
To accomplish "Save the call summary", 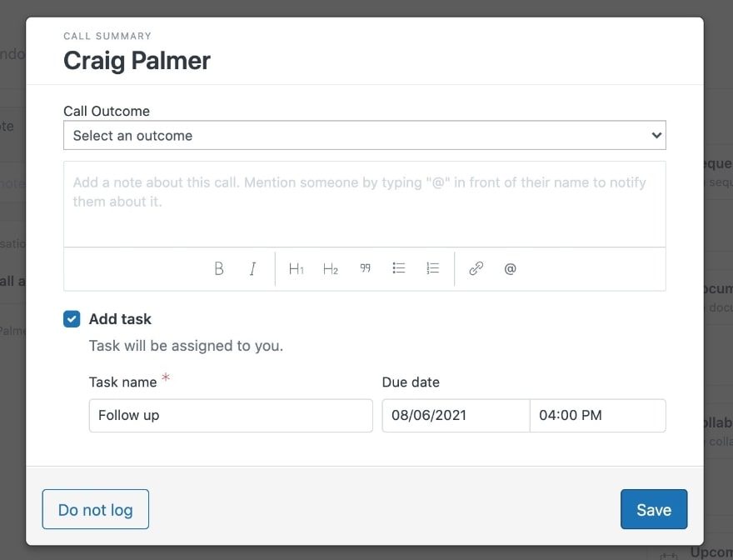I will coord(654,509).
